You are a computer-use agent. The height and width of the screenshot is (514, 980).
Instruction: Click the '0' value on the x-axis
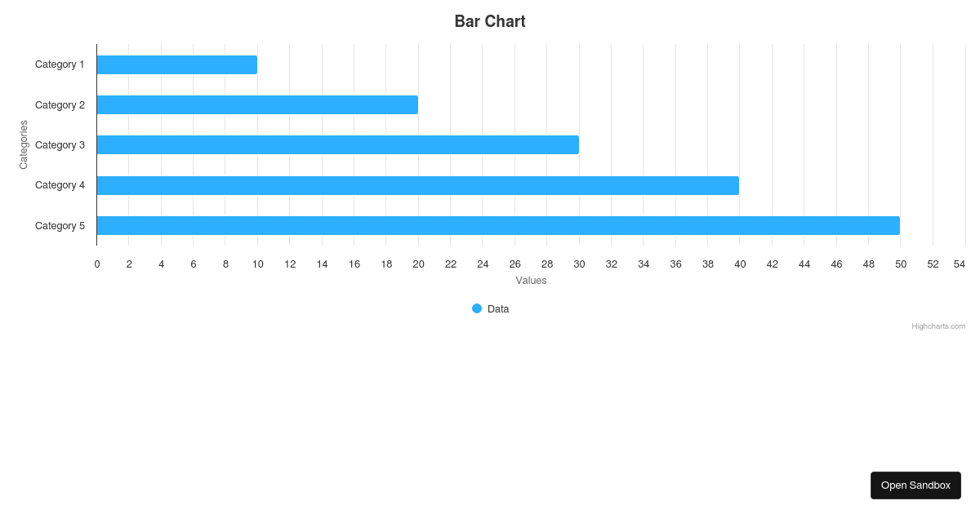click(96, 264)
